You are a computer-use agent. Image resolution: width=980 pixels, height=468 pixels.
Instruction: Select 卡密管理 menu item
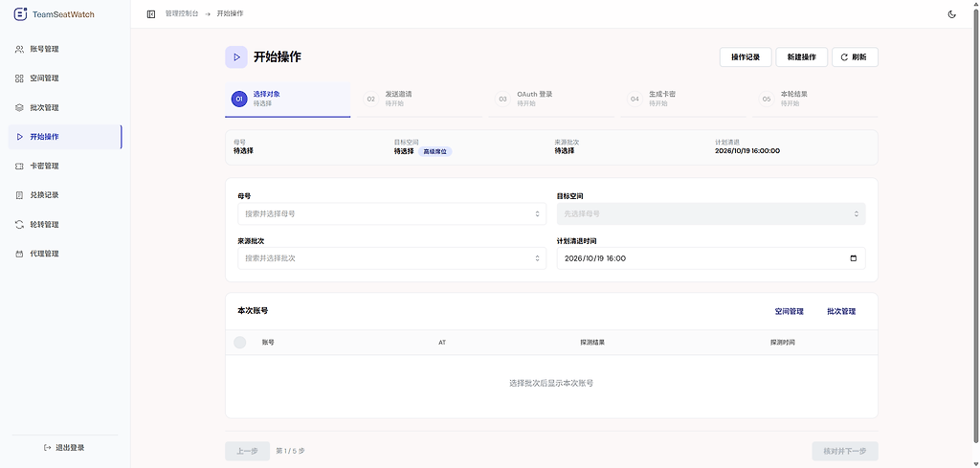coord(65,167)
